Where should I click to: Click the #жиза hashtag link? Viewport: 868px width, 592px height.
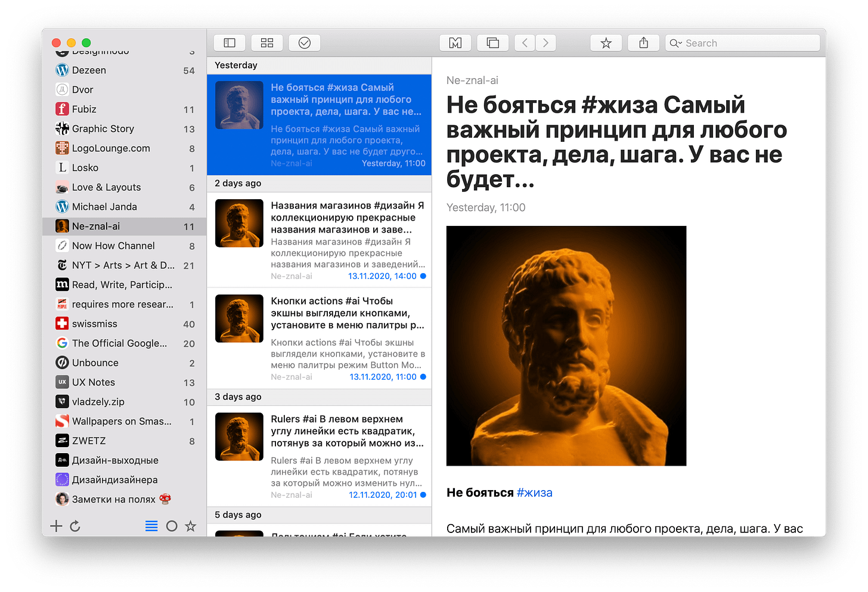click(535, 493)
